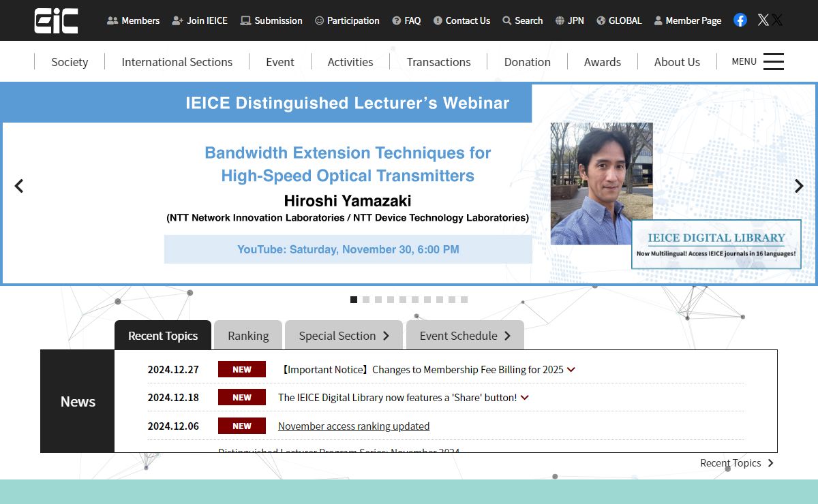Click the Join IEICE header link text
This screenshot has width=818, height=504.
[207, 20]
